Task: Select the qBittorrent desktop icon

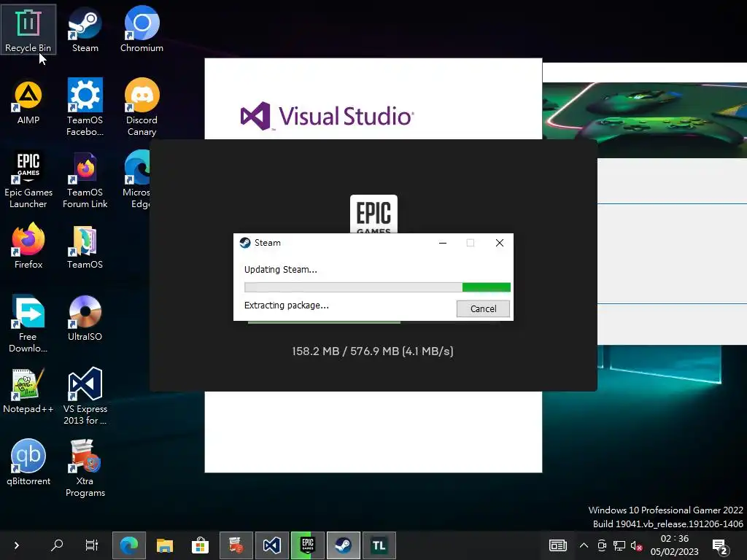Action: (x=28, y=463)
